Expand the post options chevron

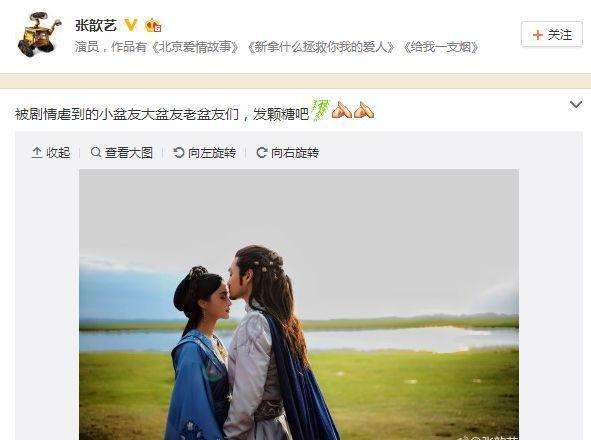(576, 104)
